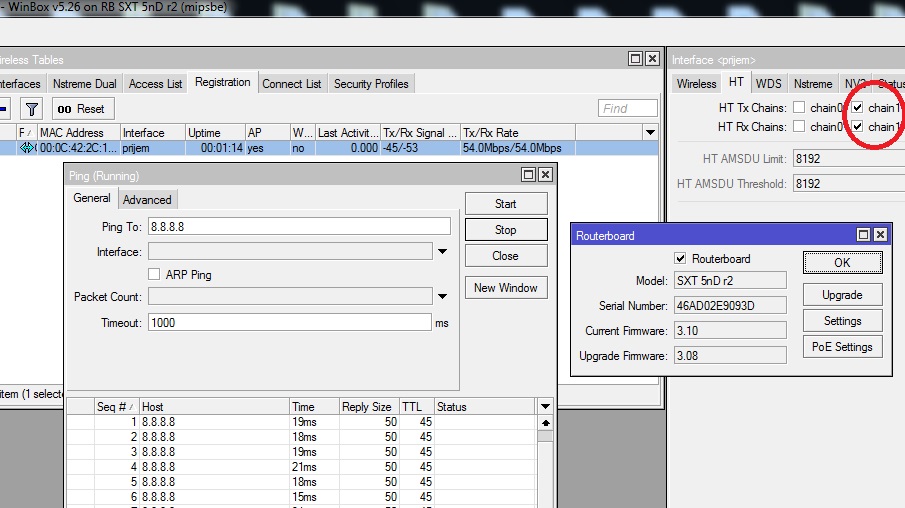Click the Upgrade Firmware 3.08 field
Screen dimensions: 905x508
coord(730,356)
